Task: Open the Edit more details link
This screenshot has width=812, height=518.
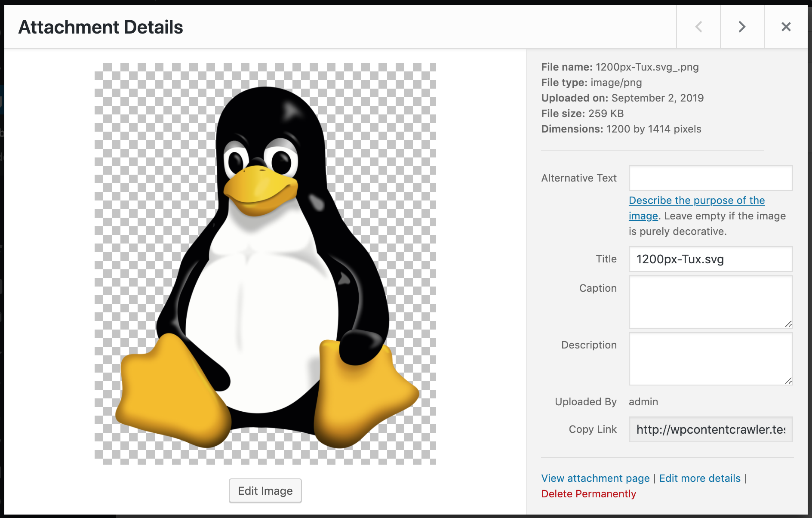Action: coord(700,478)
